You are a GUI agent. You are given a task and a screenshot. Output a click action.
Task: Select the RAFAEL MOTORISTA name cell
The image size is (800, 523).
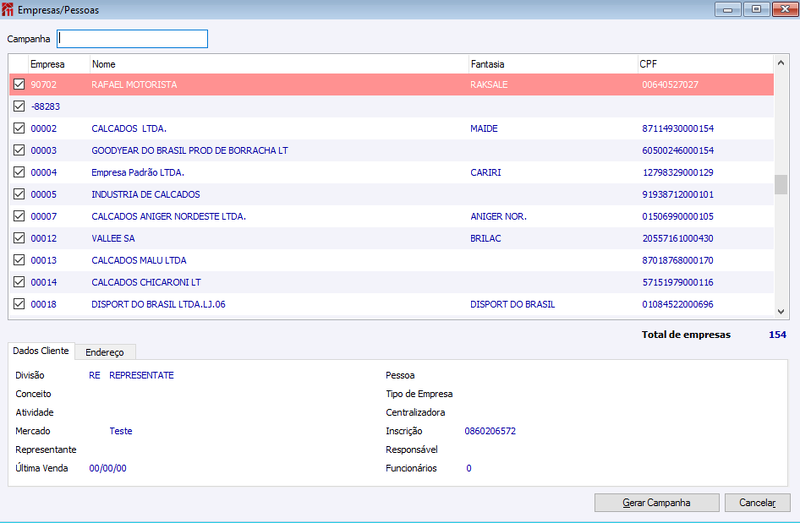click(134, 85)
